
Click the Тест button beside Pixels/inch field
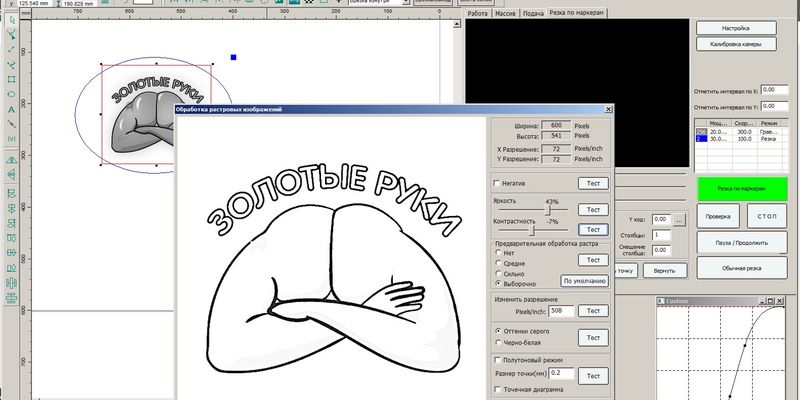(x=593, y=311)
